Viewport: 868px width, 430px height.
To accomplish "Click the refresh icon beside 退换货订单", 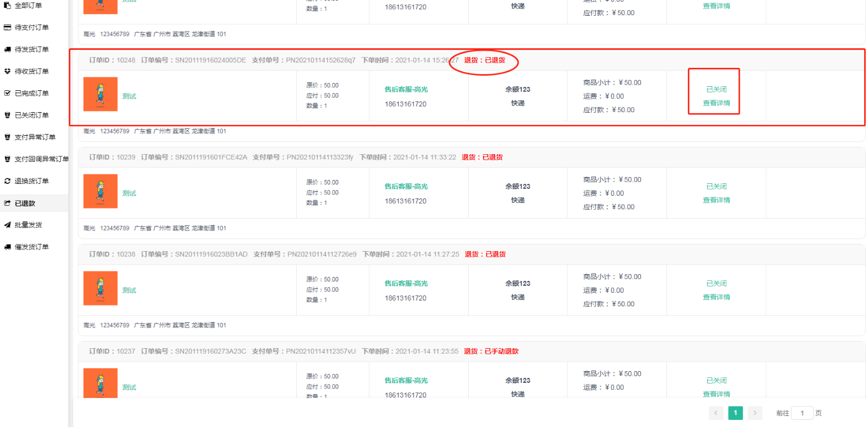I will (x=7, y=181).
